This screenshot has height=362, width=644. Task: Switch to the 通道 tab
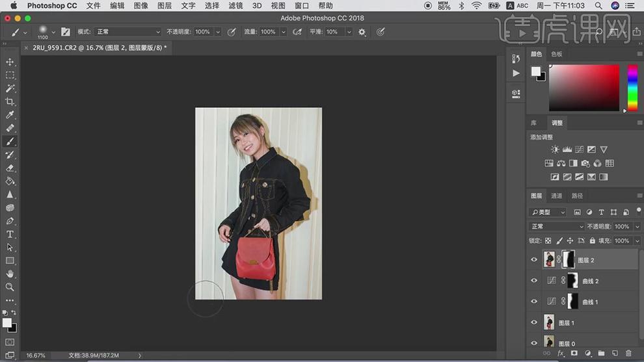click(557, 196)
